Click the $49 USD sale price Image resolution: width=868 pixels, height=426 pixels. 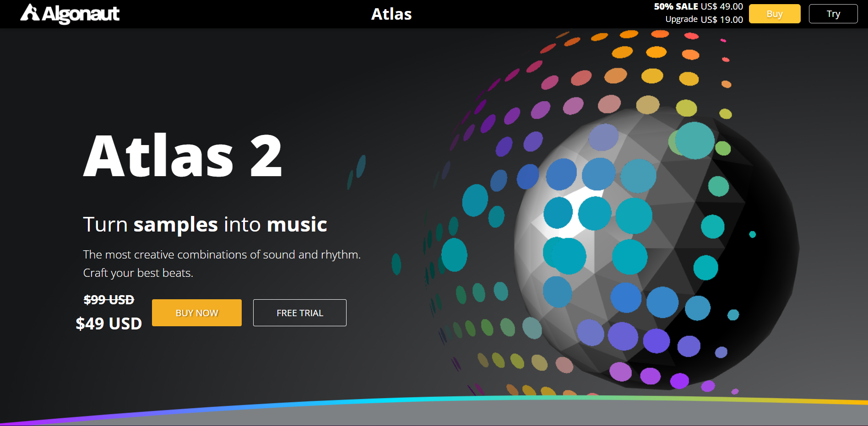click(109, 324)
